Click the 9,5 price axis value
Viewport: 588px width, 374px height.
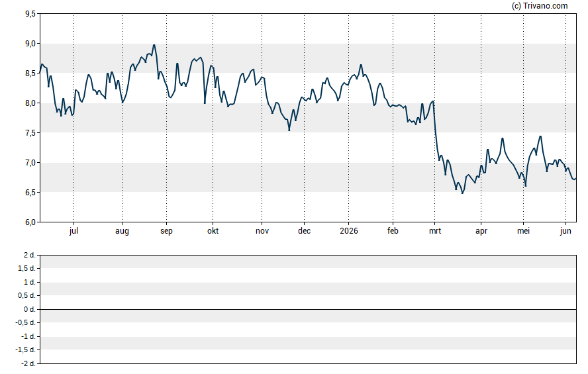tap(30, 14)
